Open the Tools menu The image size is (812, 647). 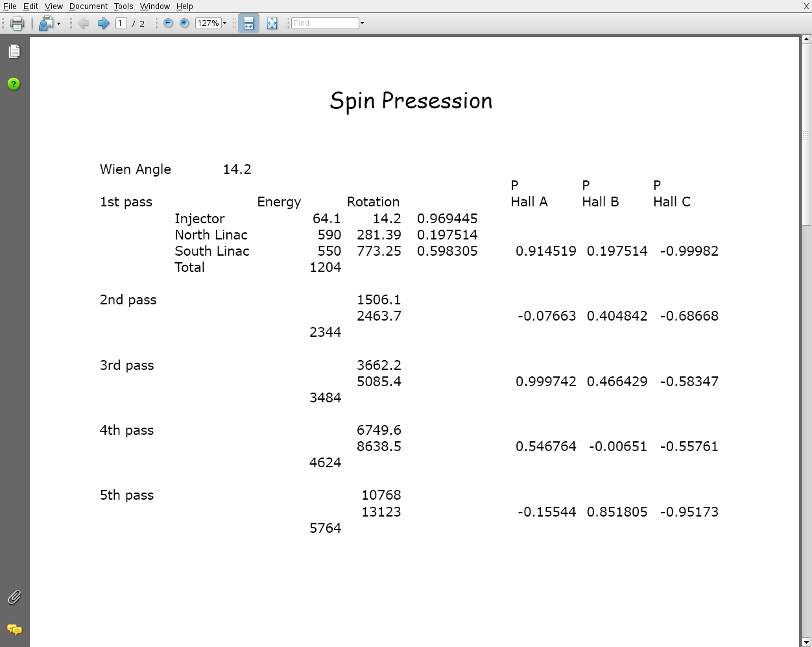123,6
